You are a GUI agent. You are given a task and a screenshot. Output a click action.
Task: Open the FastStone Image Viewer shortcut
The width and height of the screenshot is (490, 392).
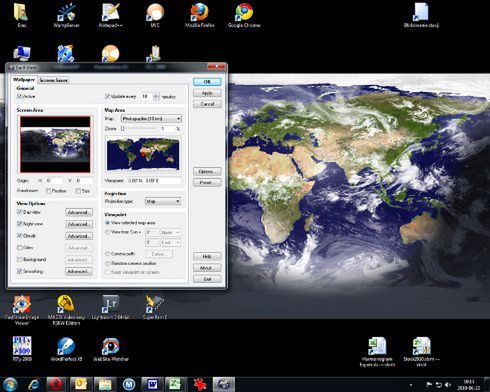coord(22,310)
